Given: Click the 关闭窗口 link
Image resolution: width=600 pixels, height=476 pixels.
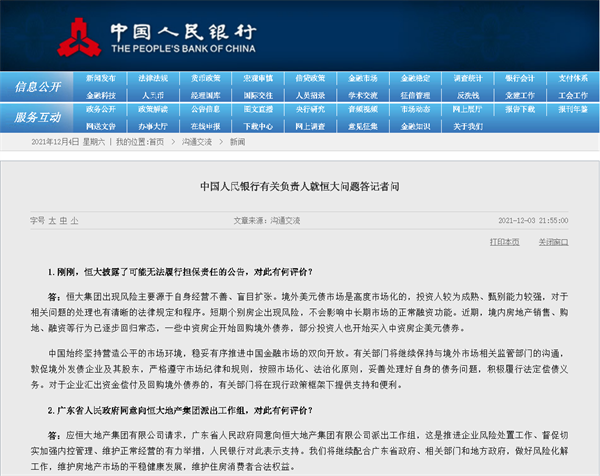Looking at the screenshot, I should click(553, 242).
